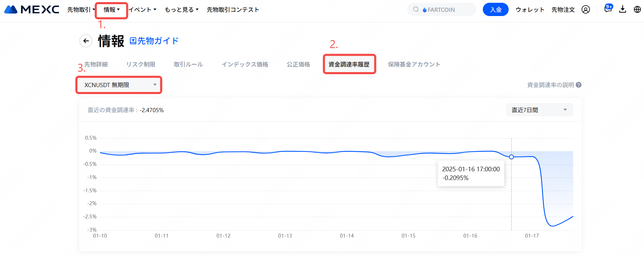Expand the 先物取引 menu
The image size is (644, 256).
point(81,10)
